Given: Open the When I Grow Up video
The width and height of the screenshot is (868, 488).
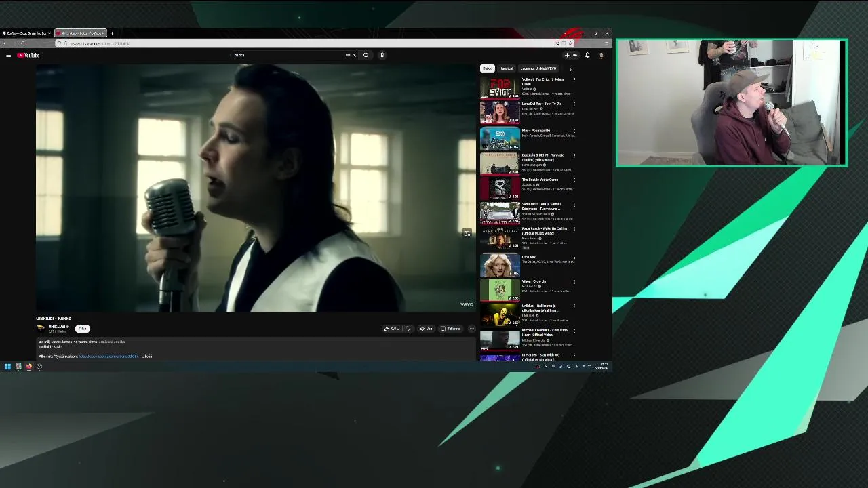Looking at the screenshot, I should [x=500, y=289].
